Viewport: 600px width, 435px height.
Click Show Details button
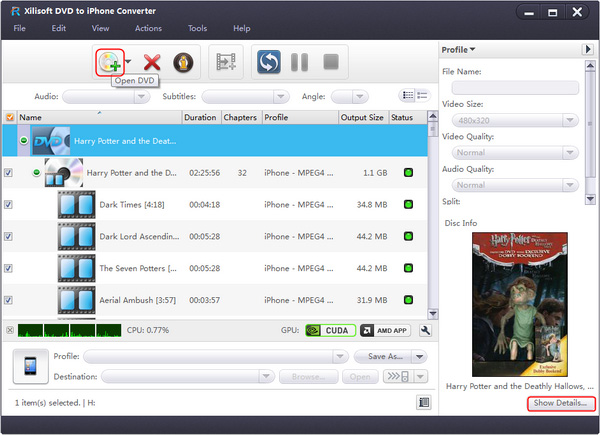561,403
